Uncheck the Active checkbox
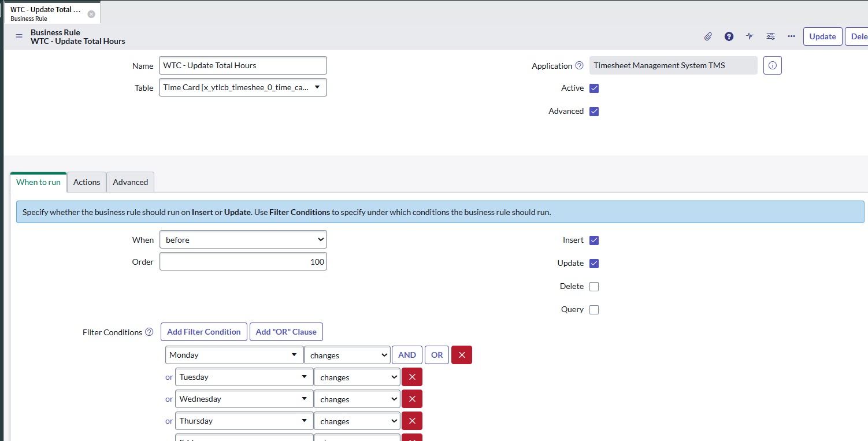The width and height of the screenshot is (868, 441). click(x=594, y=88)
